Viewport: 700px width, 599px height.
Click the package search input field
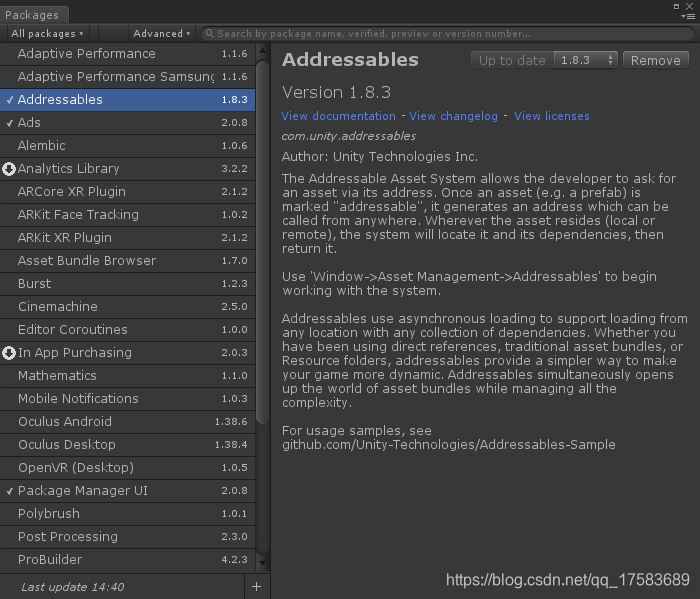(447, 33)
